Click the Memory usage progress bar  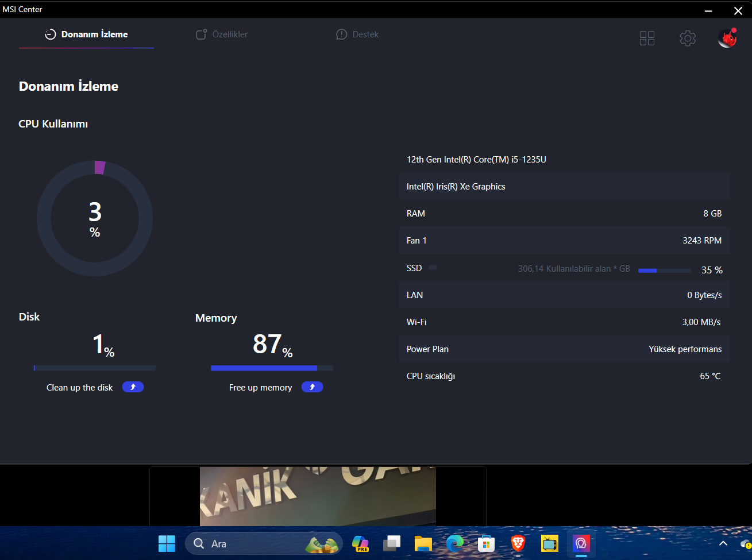[x=272, y=368]
